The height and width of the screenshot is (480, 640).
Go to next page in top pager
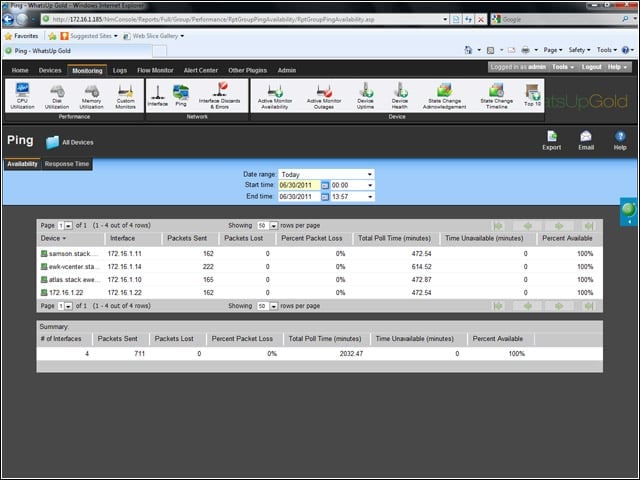coord(559,226)
